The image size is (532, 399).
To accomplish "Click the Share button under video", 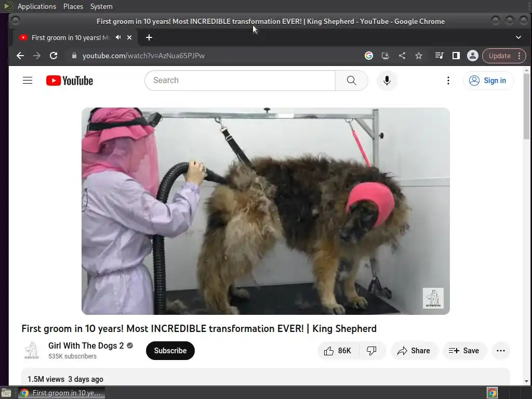I will pyautogui.click(x=414, y=351).
